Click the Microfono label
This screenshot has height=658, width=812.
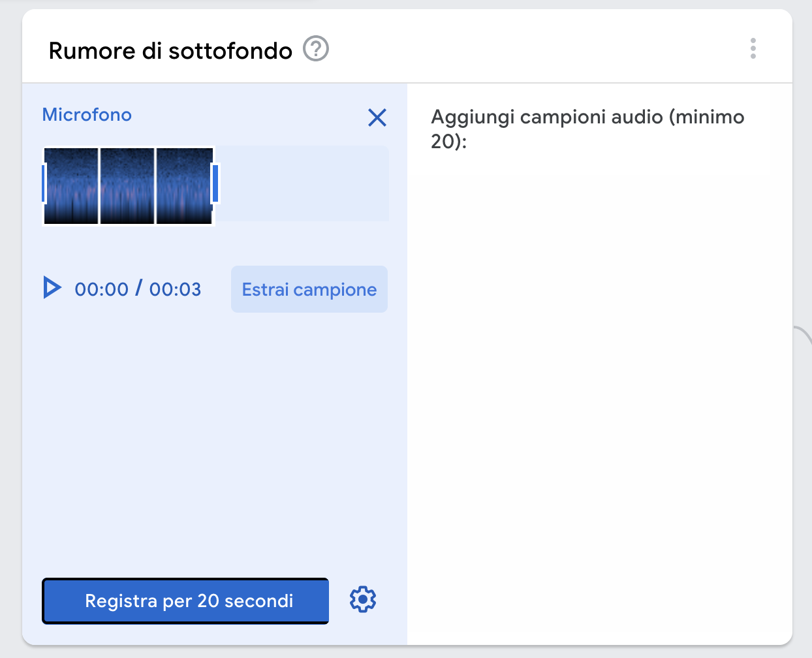point(87,115)
